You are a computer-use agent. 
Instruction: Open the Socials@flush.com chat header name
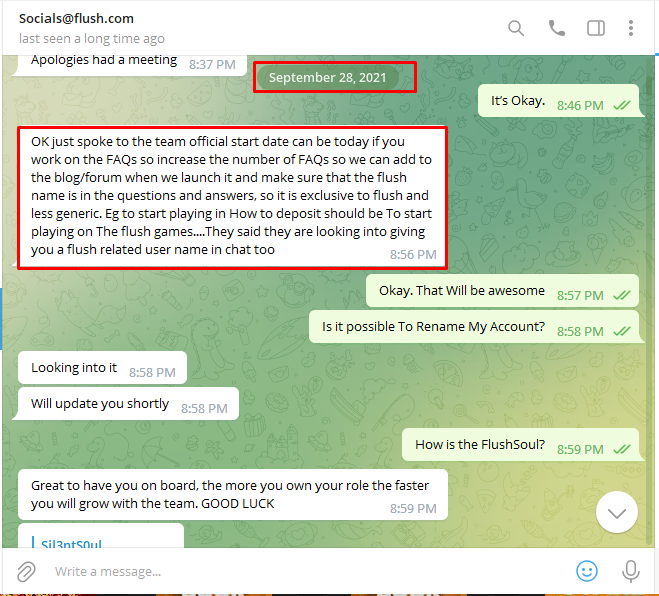pos(76,18)
